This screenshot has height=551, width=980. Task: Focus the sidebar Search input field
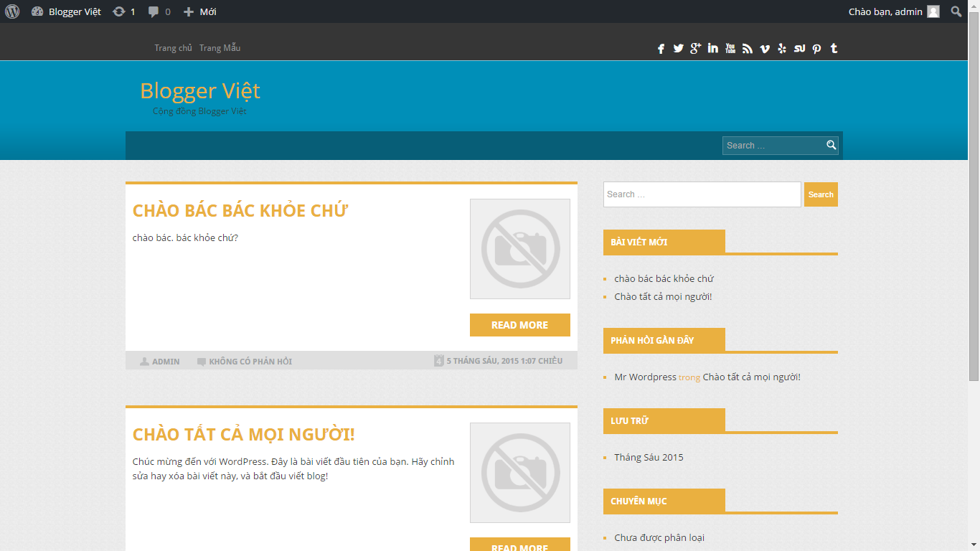coord(702,194)
